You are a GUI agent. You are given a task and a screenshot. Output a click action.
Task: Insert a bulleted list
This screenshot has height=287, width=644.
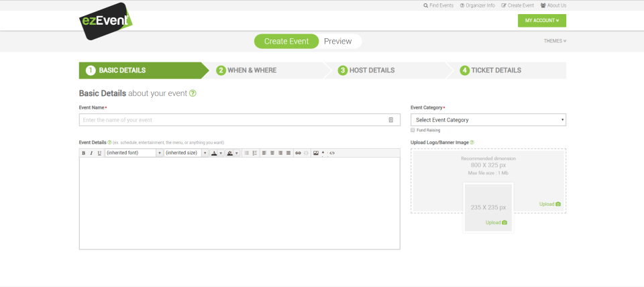tap(247, 153)
